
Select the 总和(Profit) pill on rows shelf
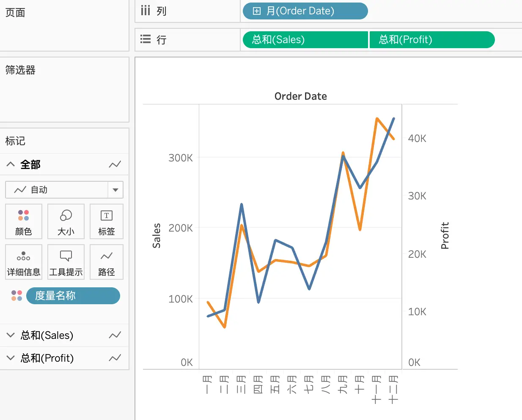(432, 40)
